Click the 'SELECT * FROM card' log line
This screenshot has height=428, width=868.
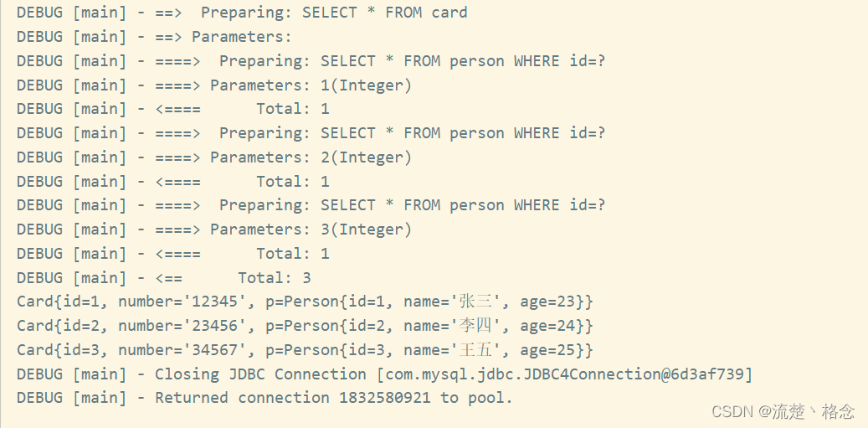click(242, 13)
